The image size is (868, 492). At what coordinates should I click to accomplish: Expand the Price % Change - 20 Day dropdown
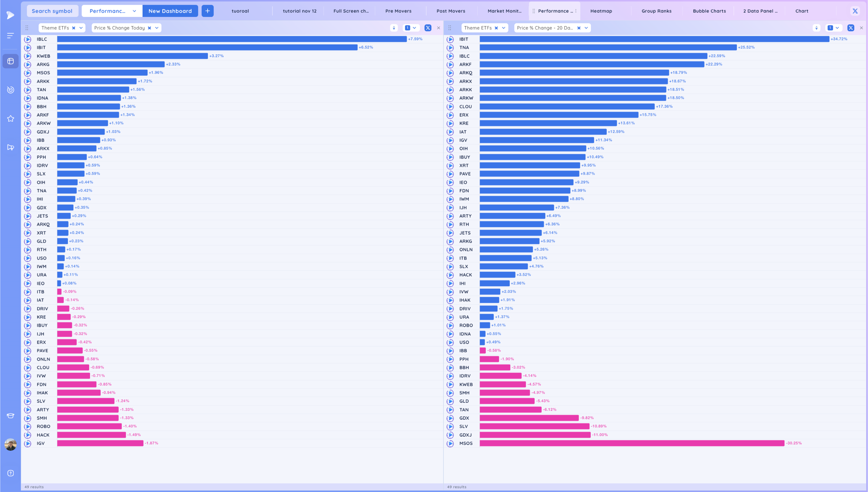click(x=586, y=28)
